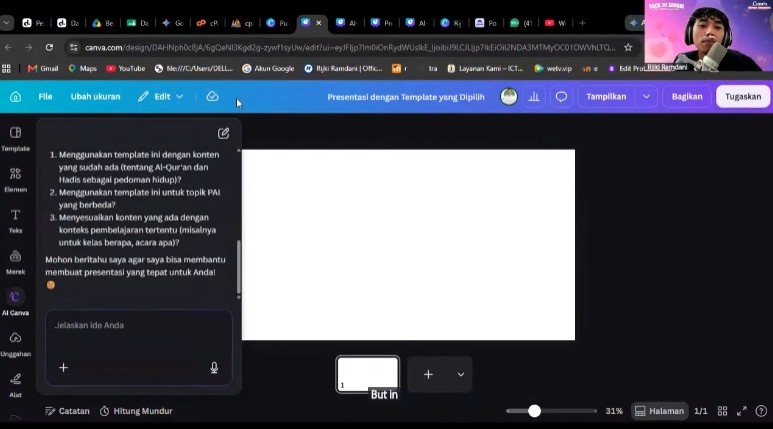Click the cloud save status icon
The width and height of the screenshot is (773, 429).
(212, 97)
